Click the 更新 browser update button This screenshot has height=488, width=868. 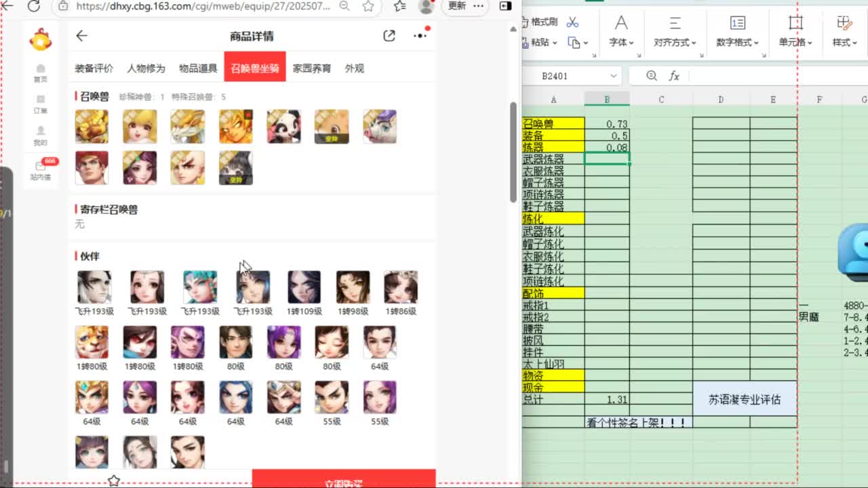[x=457, y=5]
